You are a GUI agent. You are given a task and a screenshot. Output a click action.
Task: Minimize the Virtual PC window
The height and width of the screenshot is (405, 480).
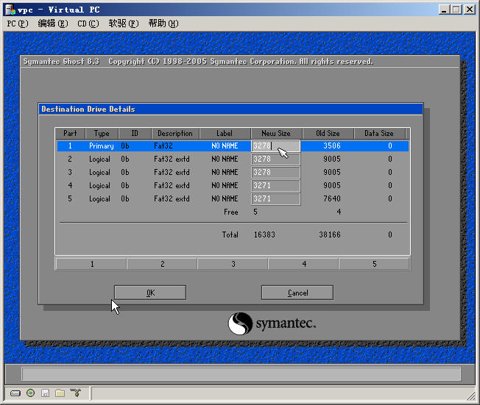pos(444,9)
